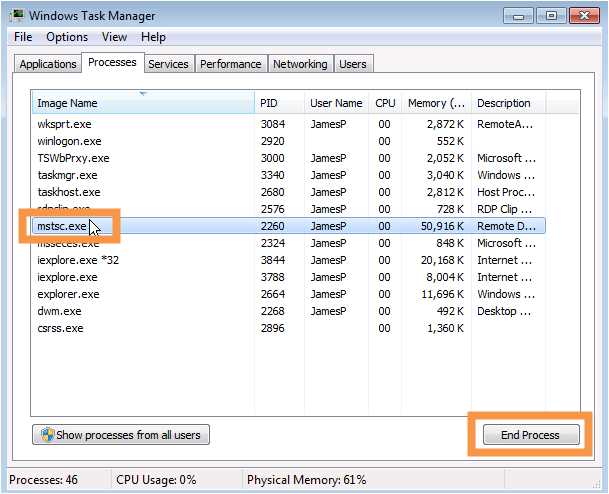Switch to the Applications tab
This screenshot has height=494, width=609.
[48, 64]
